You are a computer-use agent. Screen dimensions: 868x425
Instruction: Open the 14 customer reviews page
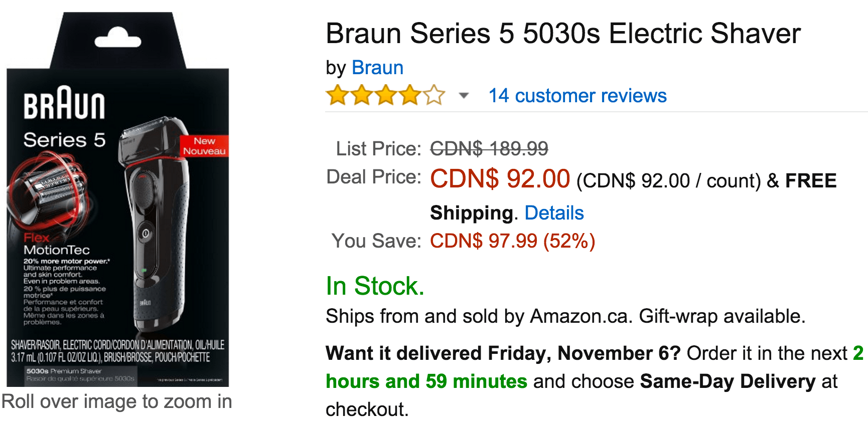tap(577, 95)
